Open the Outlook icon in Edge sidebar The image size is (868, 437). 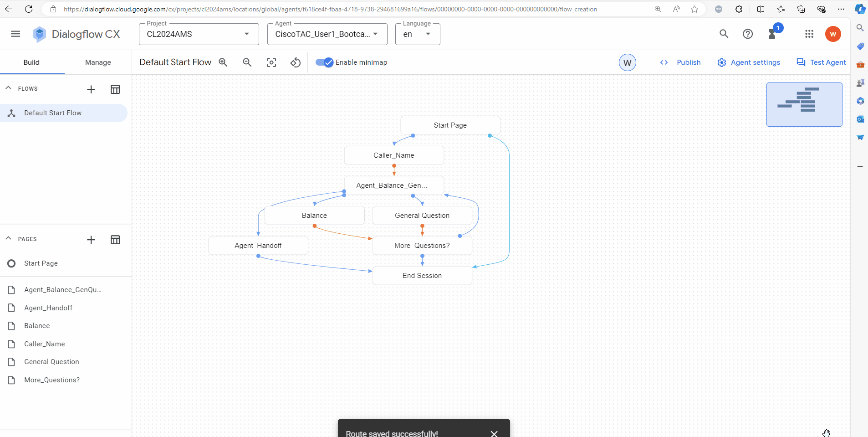(860, 119)
